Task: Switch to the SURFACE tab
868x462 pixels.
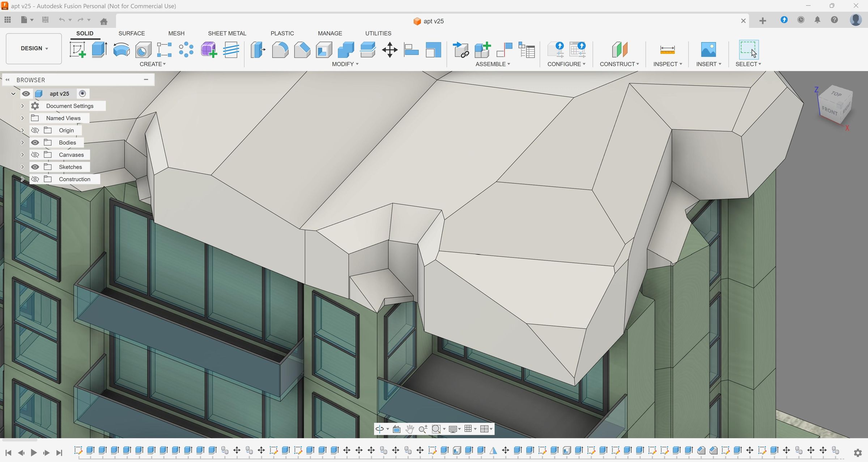Action: coord(132,33)
